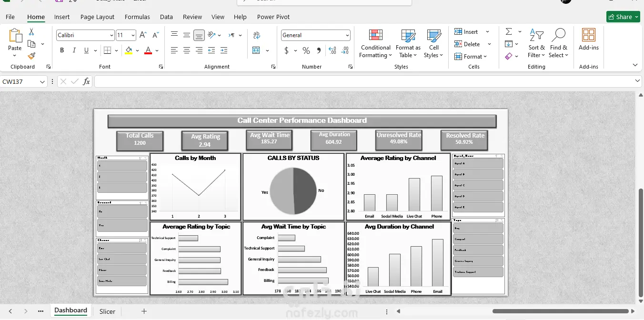Open the font name Calibri dropdown

coord(111,35)
